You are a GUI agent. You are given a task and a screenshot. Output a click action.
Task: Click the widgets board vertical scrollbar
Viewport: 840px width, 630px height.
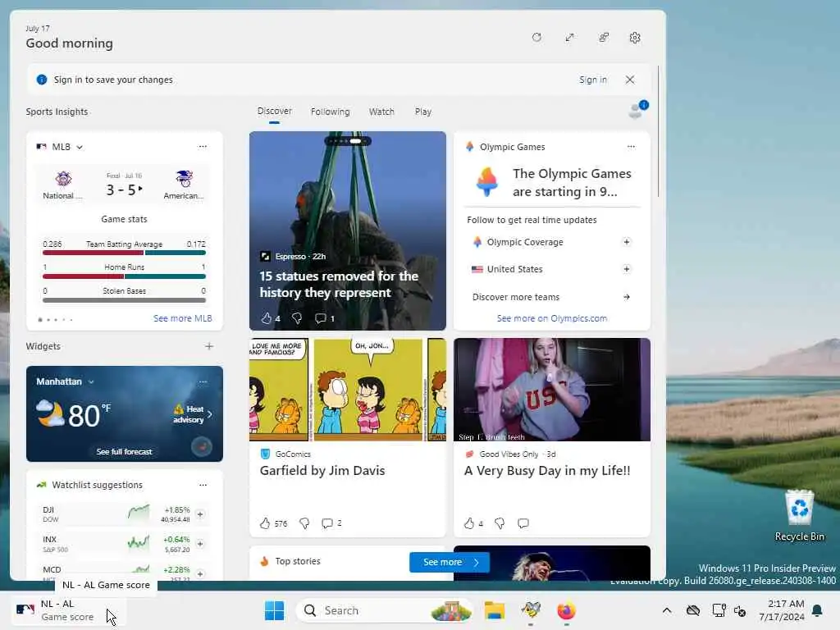659,131
